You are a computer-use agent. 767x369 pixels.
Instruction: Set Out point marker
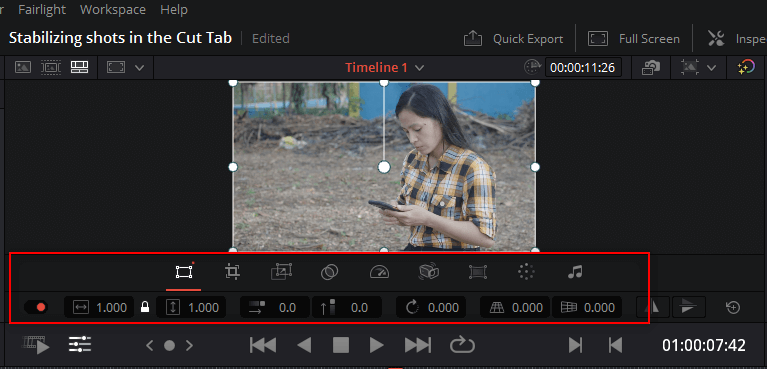point(615,346)
